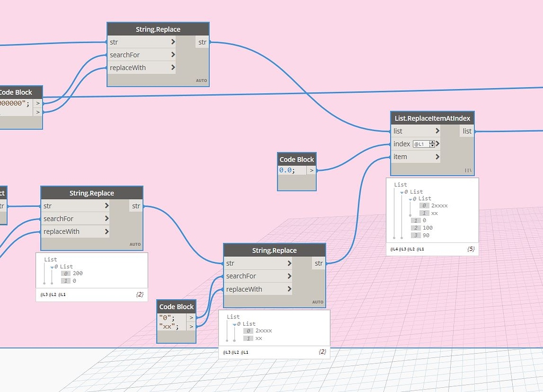Click the item input port arrow on List.ReplaceItemAtIndex
This screenshot has width=543, height=392.
coord(438,156)
